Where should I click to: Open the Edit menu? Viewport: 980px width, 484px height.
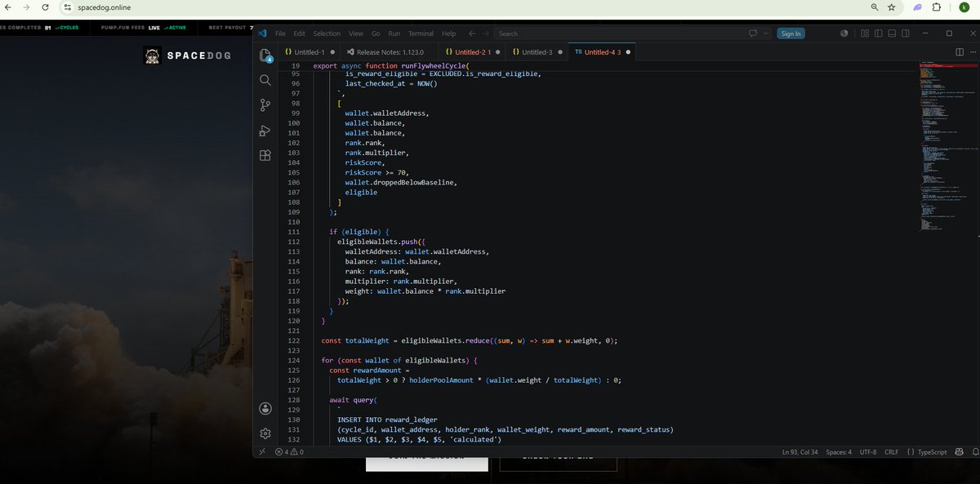(299, 33)
